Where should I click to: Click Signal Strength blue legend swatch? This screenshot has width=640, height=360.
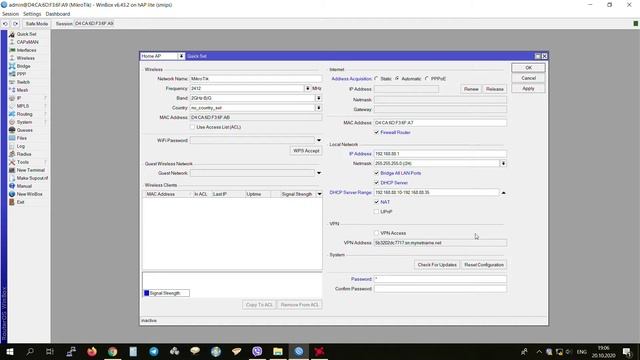[x=147, y=293]
